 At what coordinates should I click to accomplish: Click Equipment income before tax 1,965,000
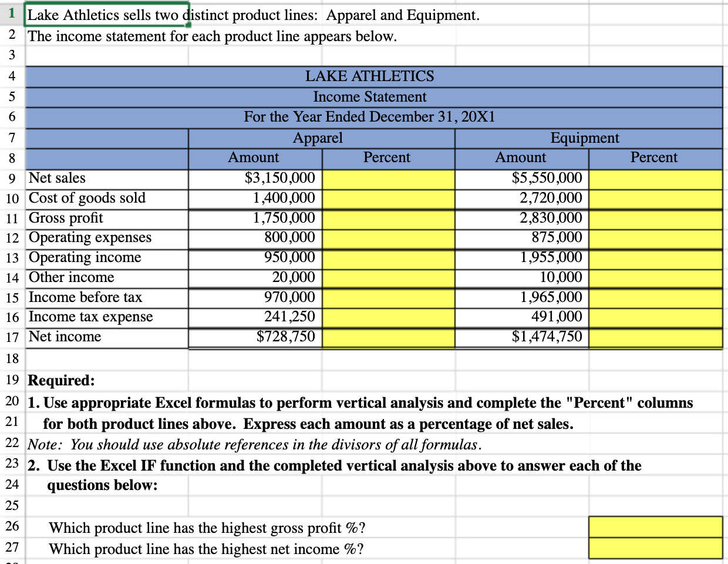(x=523, y=298)
